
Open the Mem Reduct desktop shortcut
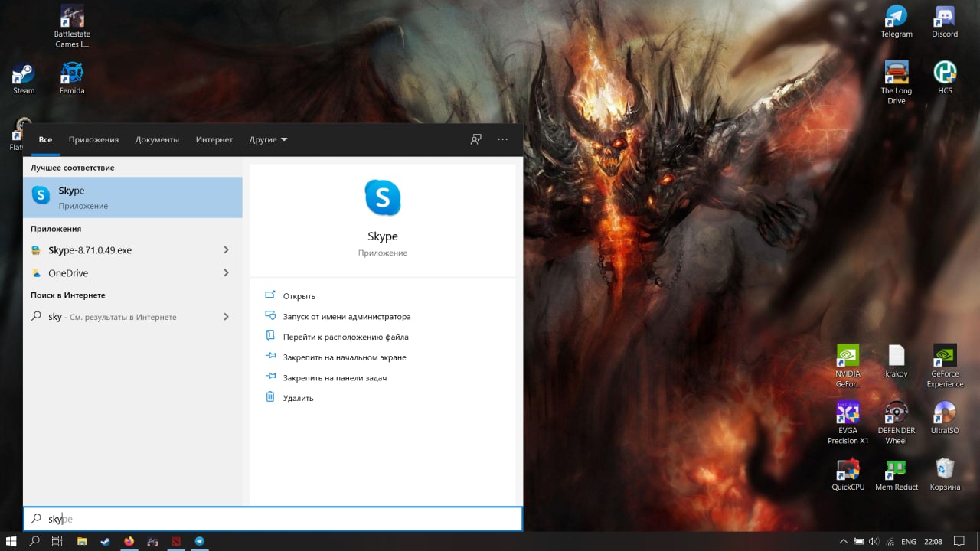897,474
